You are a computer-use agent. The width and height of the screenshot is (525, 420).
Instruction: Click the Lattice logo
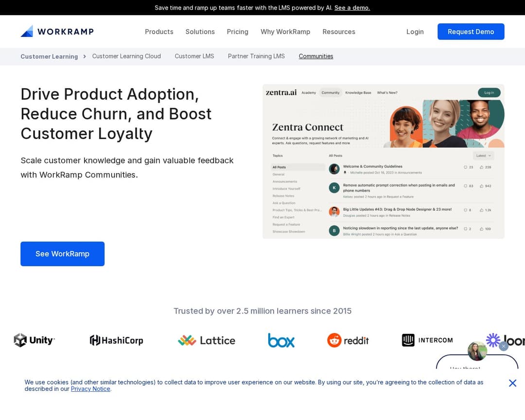coord(207,340)
